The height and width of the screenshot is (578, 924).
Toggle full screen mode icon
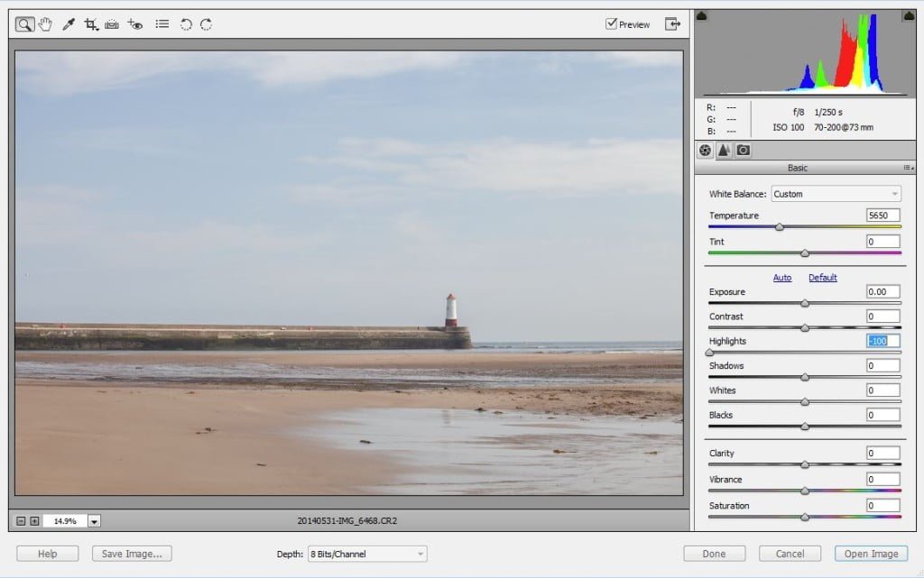point(672,23)
